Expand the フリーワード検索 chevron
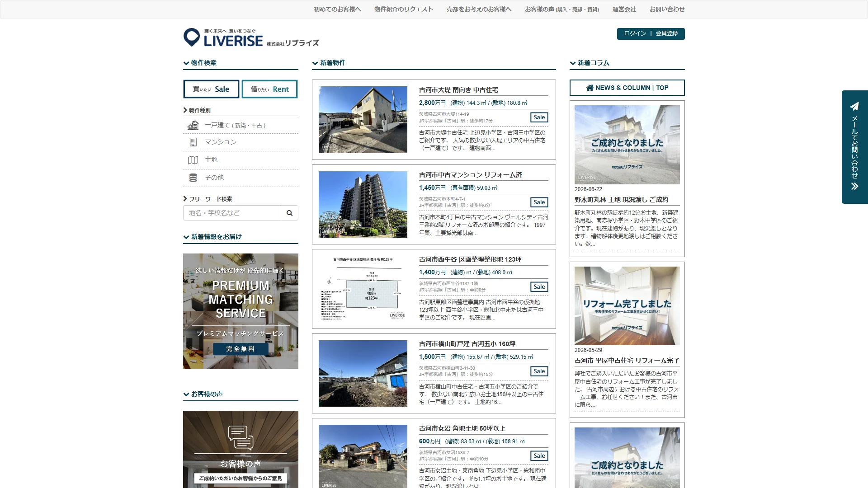The height and width of the screenshot is (488, 868). [185, 199]
